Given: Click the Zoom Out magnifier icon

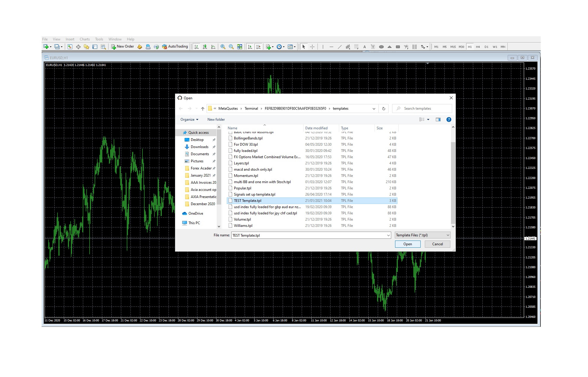Looking at the screenshot, I should tap(231, 47).
